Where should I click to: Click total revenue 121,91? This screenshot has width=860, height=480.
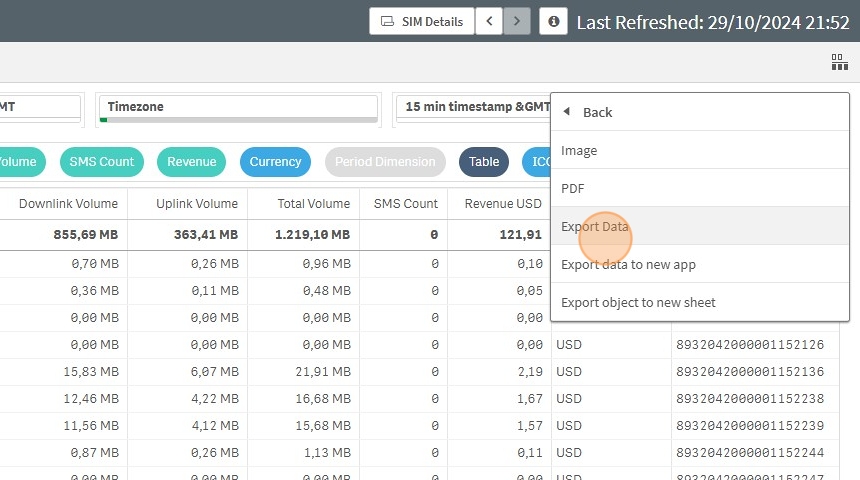pyautogui.click(x=520, y=235)
